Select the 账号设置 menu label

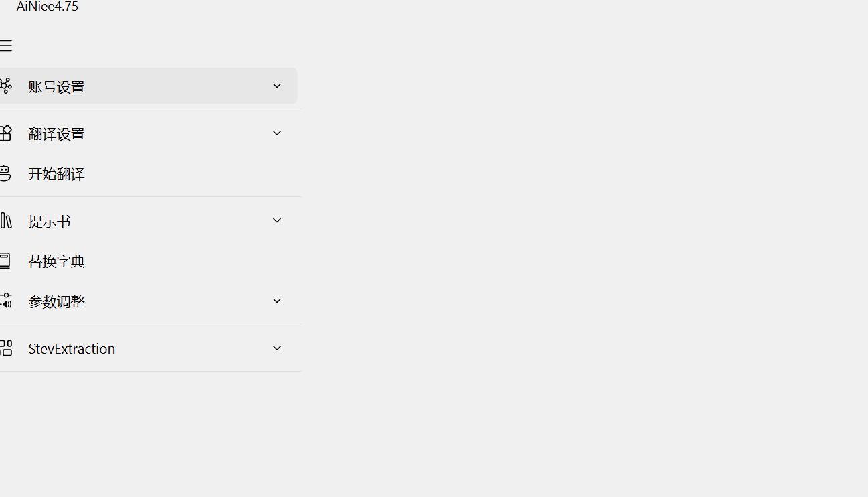pos(57,86)
